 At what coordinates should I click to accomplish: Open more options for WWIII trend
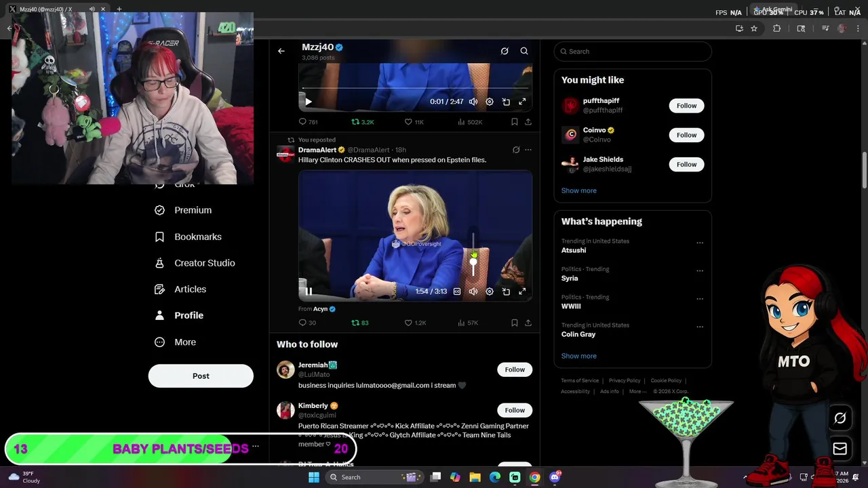(x=700, y=299)
